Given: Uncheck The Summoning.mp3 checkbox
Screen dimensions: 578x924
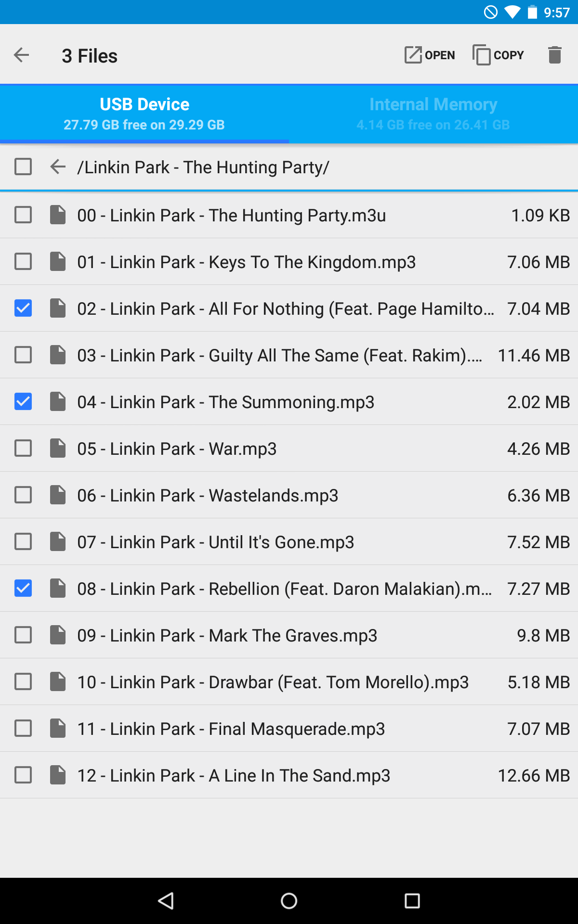Looking at the screenshot, I should [x=23, y=402].
